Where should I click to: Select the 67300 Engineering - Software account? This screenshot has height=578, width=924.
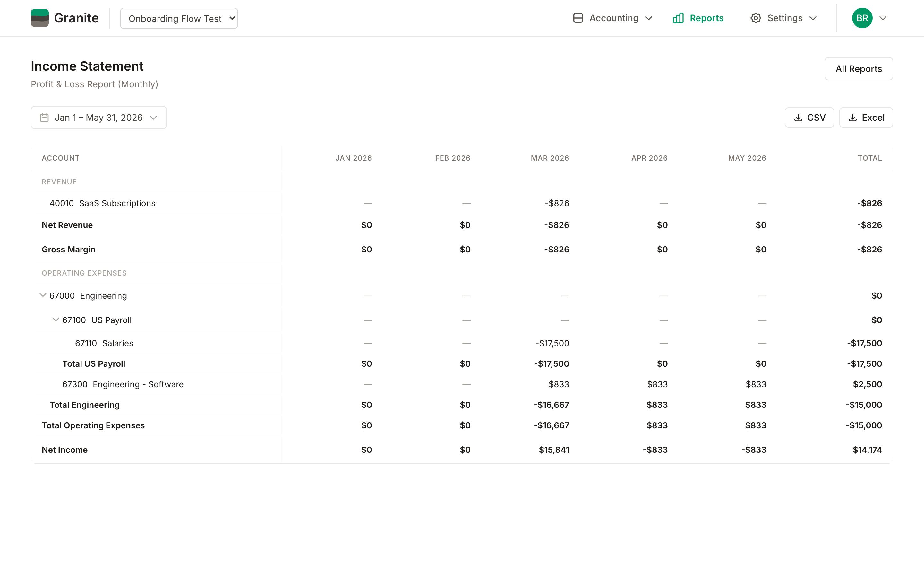[123, 384]
